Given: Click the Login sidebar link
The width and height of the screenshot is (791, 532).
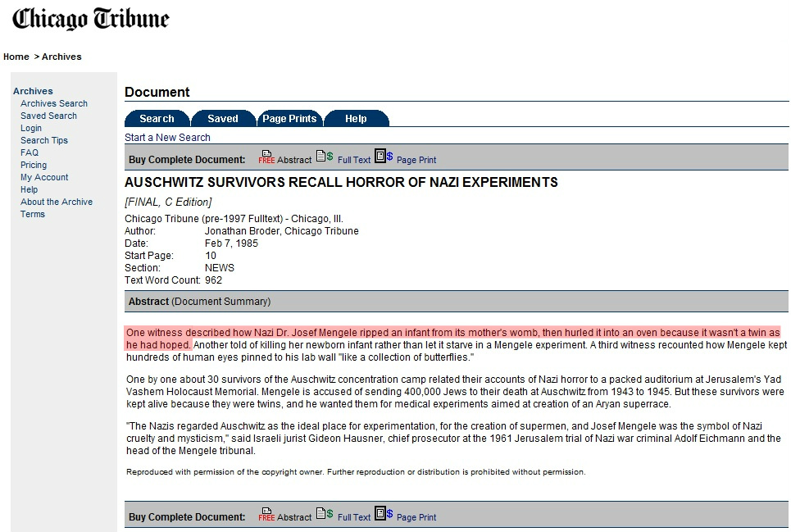Looking at the screenshot, I should pyautogui.click(x=31, y=128).
